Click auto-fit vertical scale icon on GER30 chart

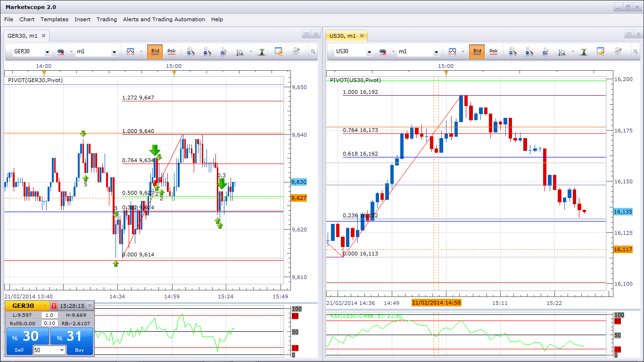click(x=262, y=51)
